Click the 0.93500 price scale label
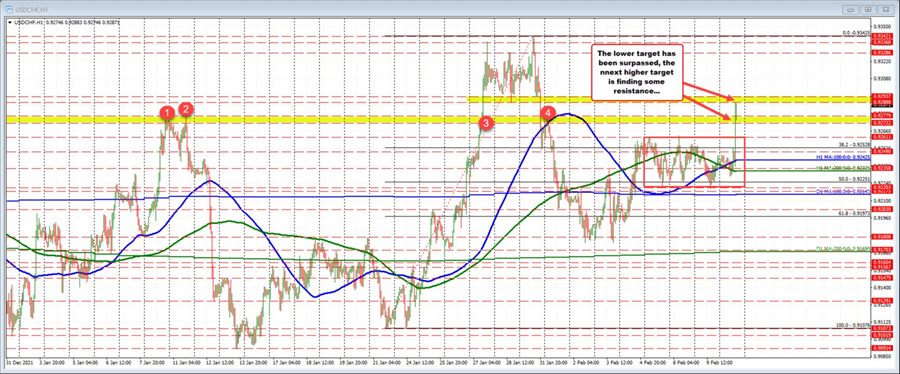The width and height of the screenshot is (900, 374). pyautogui.click(x=881, y=26)
